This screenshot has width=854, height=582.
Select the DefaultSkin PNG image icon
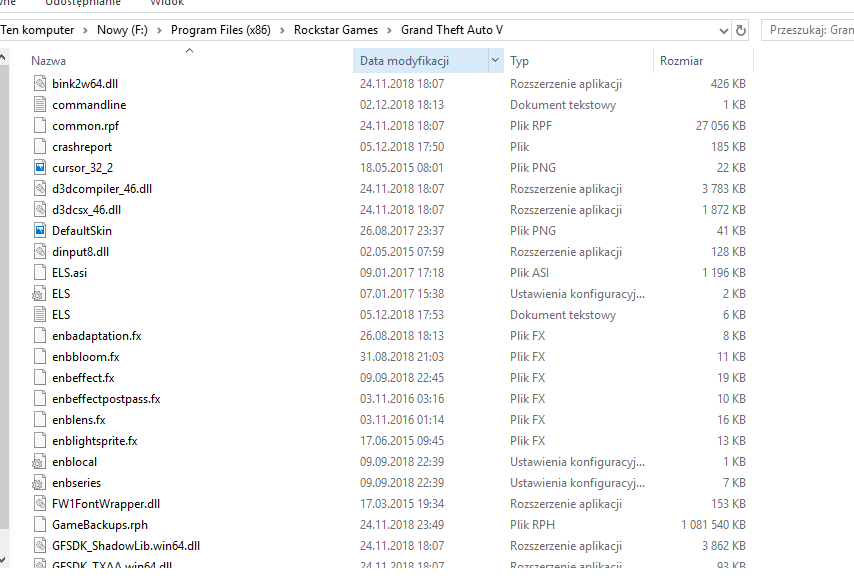pos(40,231)
